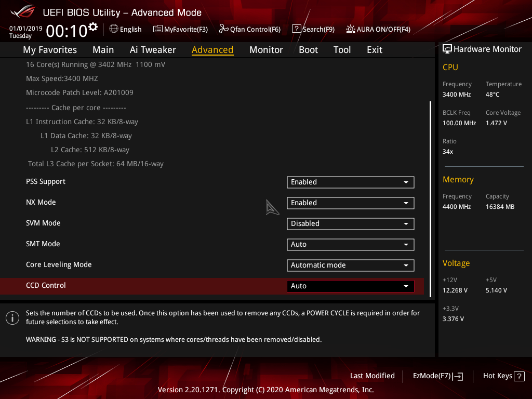
Task: Select the PSS Support label
Action: coord(46,181)
